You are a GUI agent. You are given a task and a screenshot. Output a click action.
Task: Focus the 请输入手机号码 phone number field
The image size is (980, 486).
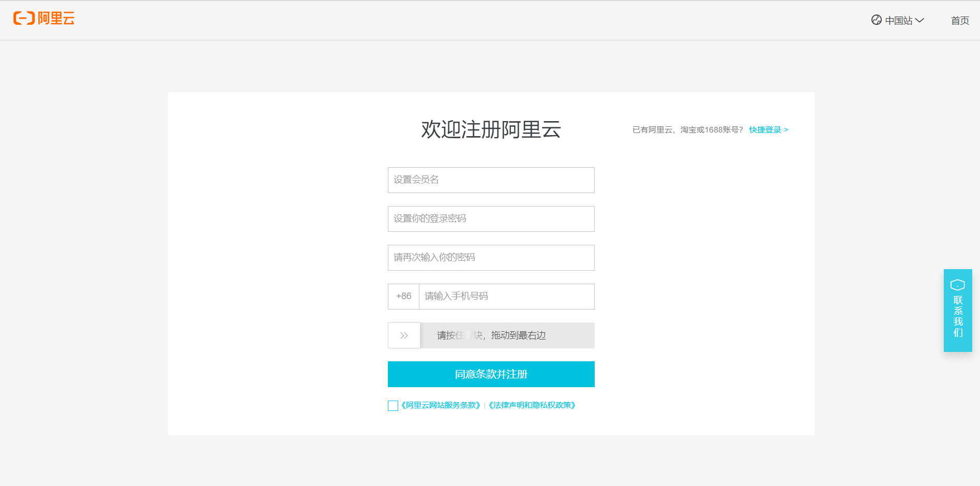tap(507, 297)
